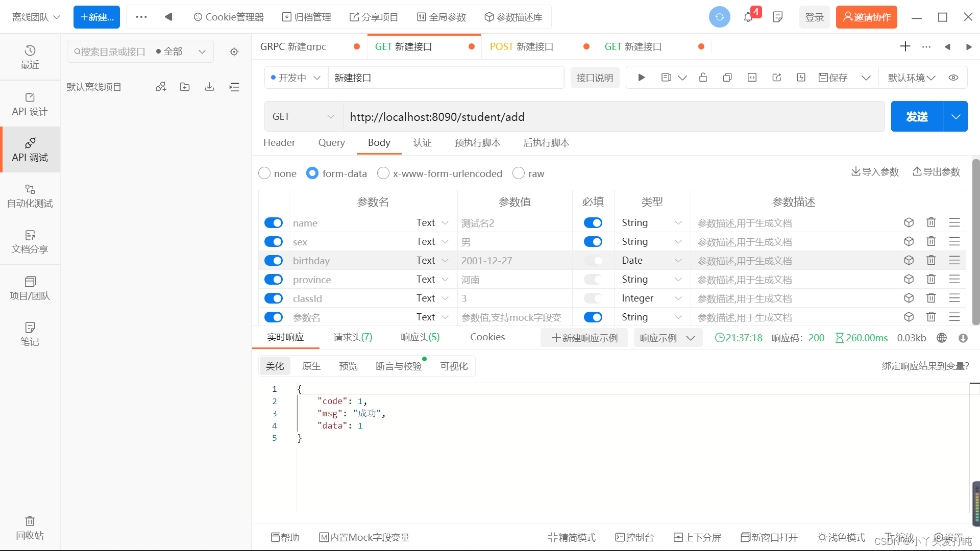Screen dimensions: 980x551
Task: Click the Cookie管理器 icon in top bar
Action: [x=199, y=17]
